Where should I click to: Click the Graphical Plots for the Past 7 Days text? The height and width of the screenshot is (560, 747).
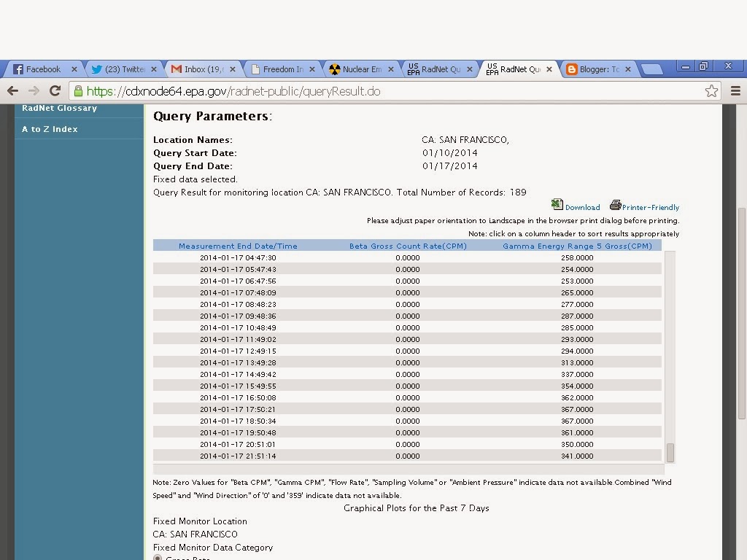pos(417,508)
